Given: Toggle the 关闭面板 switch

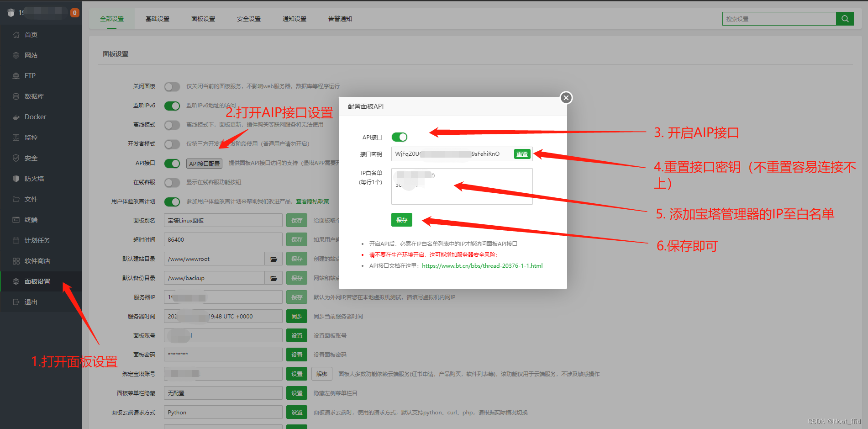Looking at the screenshot, I should 172,87.
